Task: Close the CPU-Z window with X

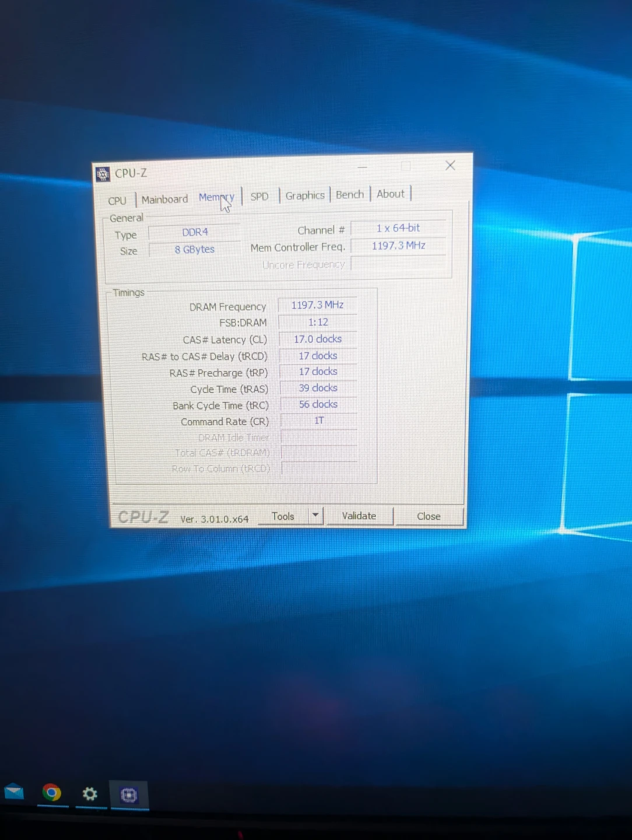Action: [450, 166]
